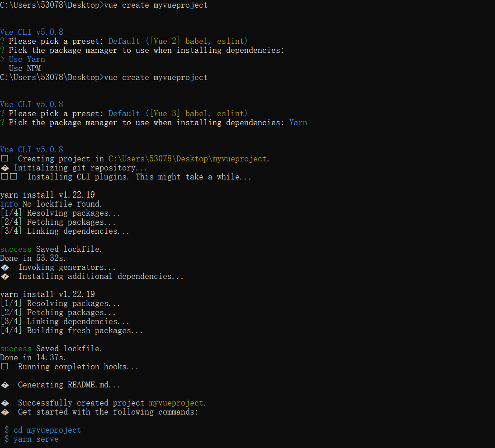Viewport: 495px width, 448px height.
Task: Click the symbol before "Generating README.md"
Action: 5,385
